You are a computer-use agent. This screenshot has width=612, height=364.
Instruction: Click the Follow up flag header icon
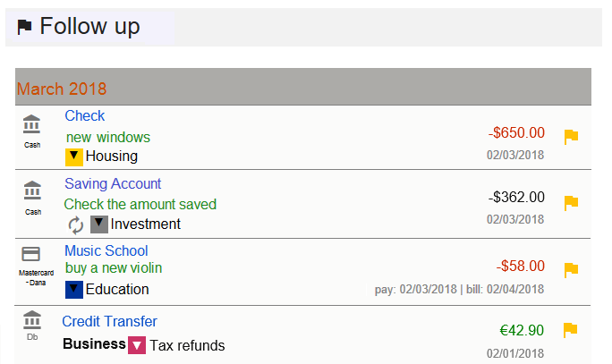coord(24,28)
